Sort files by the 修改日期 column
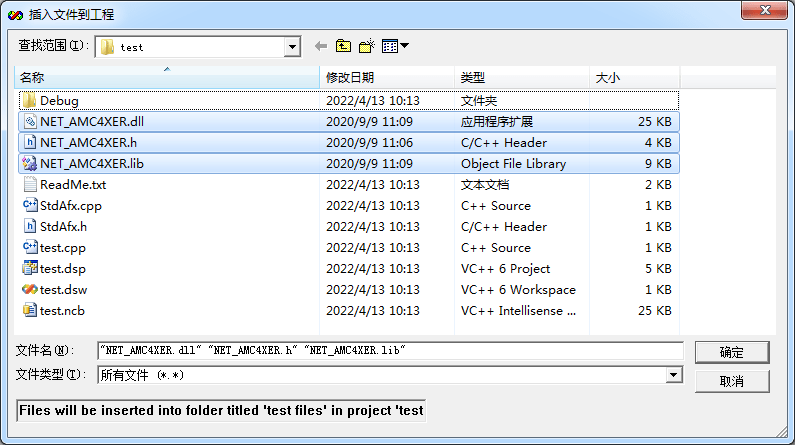795x445 pixels. click(x=387, y=78)
